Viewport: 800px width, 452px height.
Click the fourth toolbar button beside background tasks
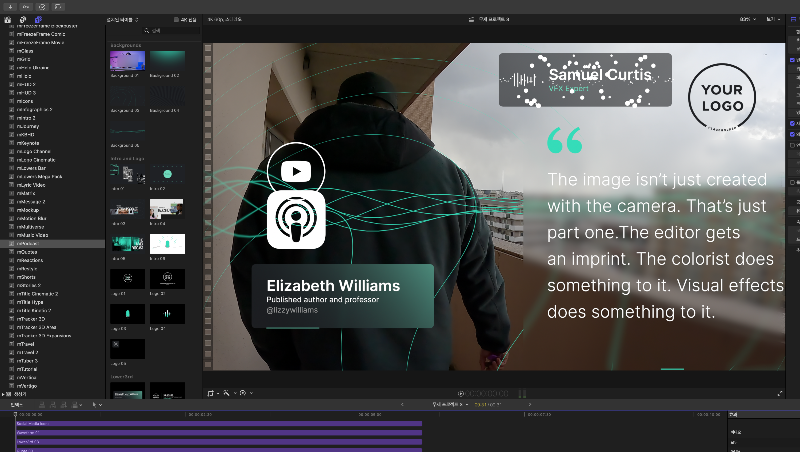[x=58, y=7]
